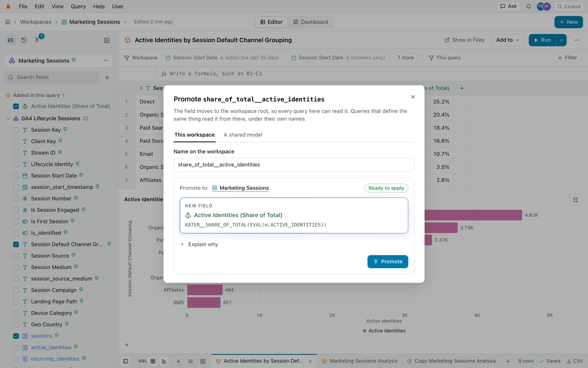Viewport: 588px width, 368px height.
Task: Open the Add to dropdown
Action: point(508,40)
